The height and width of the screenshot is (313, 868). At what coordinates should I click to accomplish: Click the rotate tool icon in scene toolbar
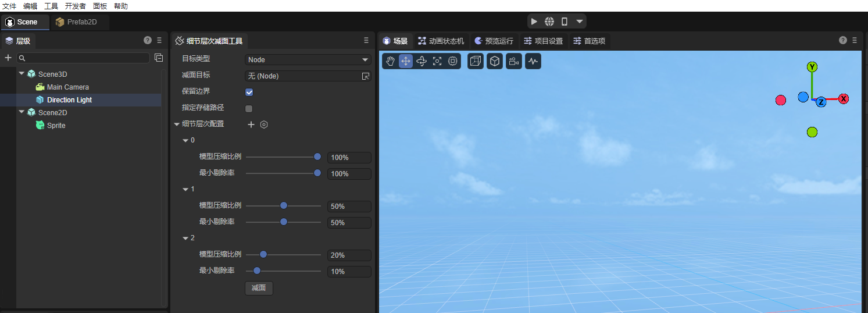(422, 61)
